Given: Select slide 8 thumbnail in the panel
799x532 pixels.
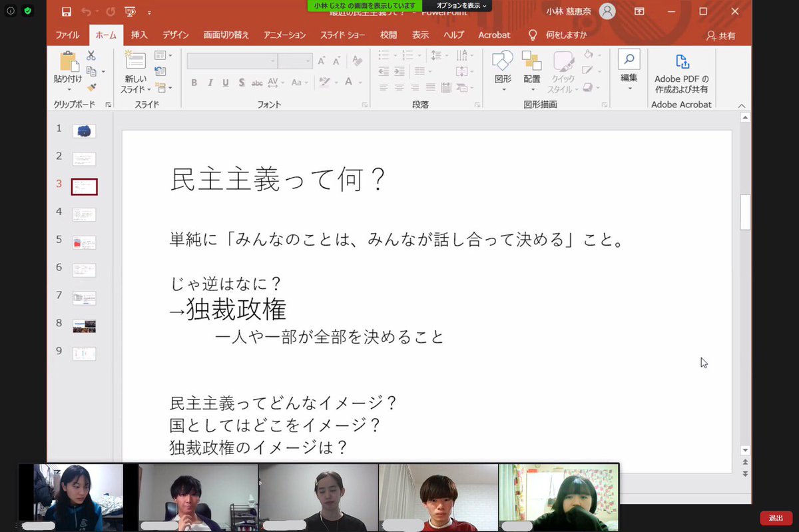Looking at the screenshot, I should click(x=84, y=326).
